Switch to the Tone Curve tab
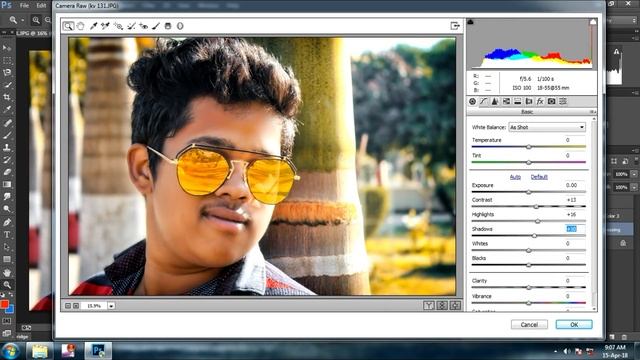Image resolution: width=640 pixels, height=360 pixels. point(484,101)
